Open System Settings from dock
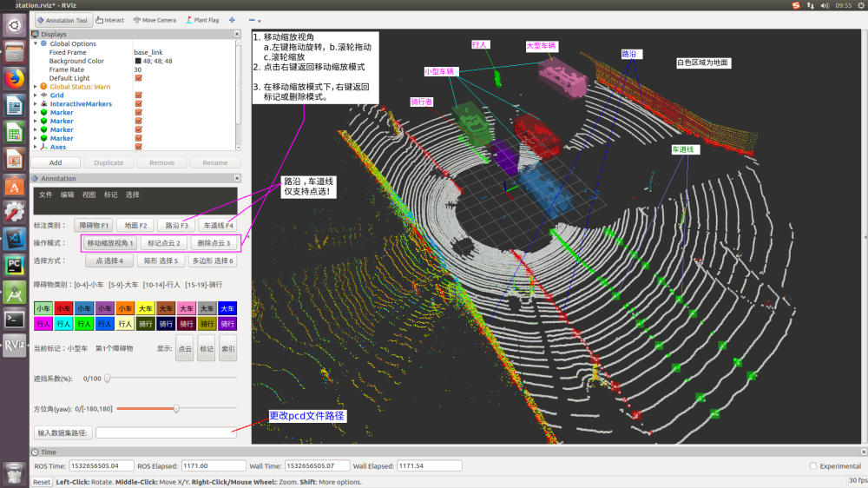868x488 pixels. 15,212
